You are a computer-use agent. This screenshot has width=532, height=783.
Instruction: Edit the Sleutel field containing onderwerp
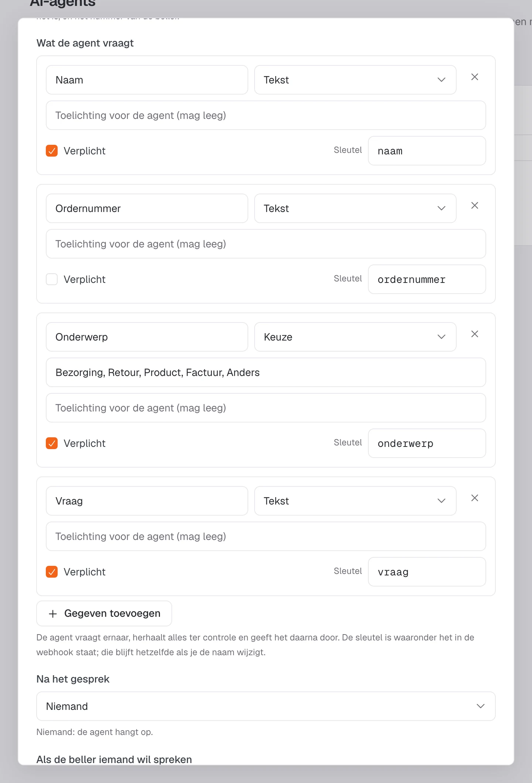point(427,443)
